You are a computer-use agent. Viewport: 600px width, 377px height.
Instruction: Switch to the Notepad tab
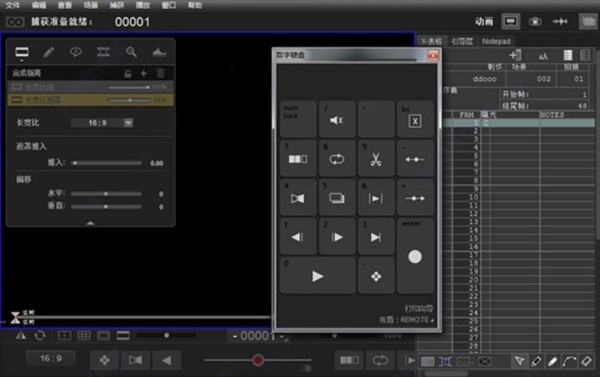496,41
